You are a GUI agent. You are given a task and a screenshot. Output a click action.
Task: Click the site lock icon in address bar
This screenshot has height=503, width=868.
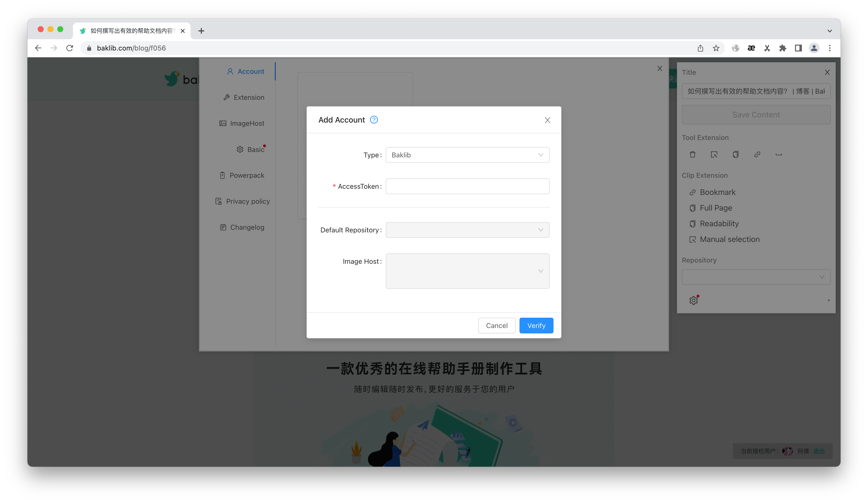[x=89, y=48]
